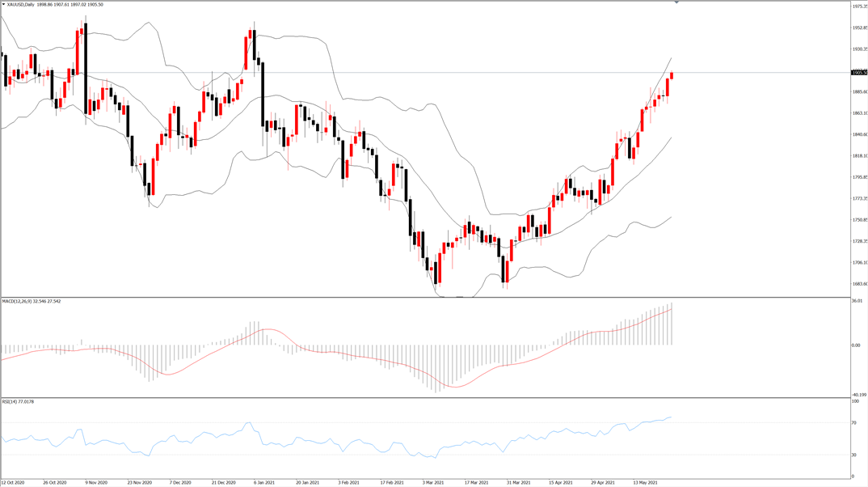The height and width of the screenshot is (487, 868).
Task: Click the 12 Oct 2020 date label
Action: pyautogui.click(x=13, y=483)
